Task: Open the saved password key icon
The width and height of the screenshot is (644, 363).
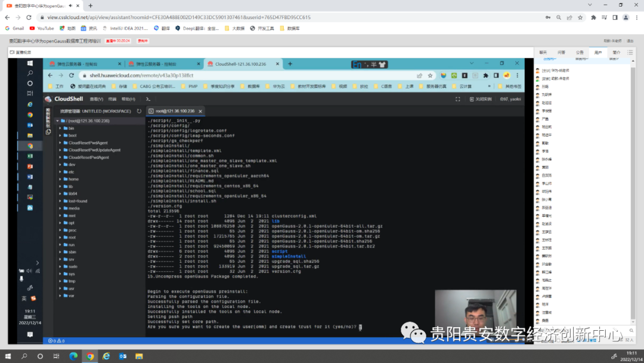Action: (x=548, y=17)
